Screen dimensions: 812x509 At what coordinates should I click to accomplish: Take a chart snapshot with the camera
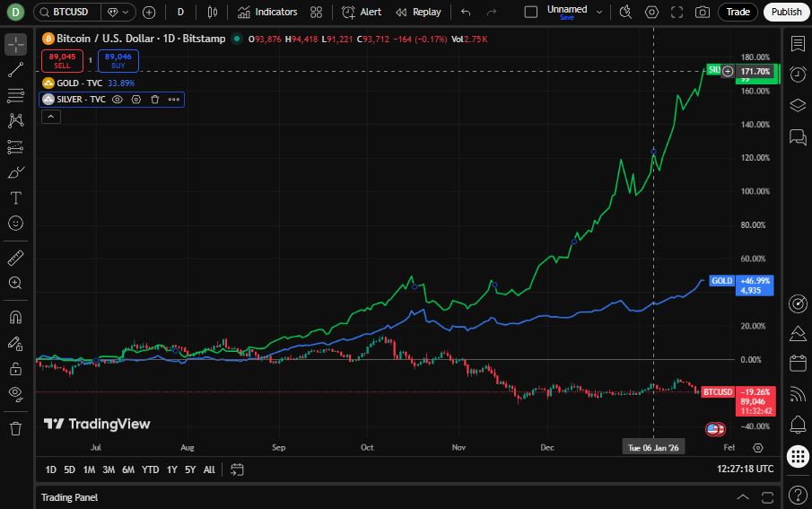click(x=703, y=12)
